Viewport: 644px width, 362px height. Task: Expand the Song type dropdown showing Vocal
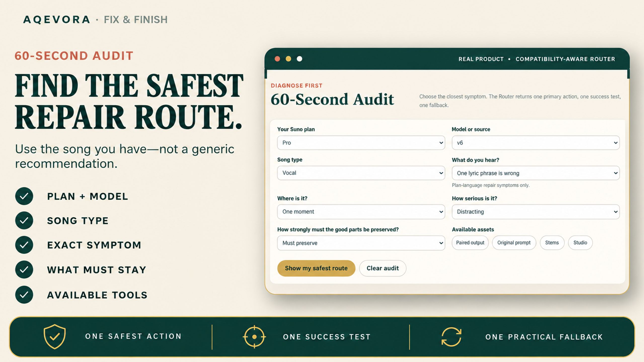click(x=361, y=173)
